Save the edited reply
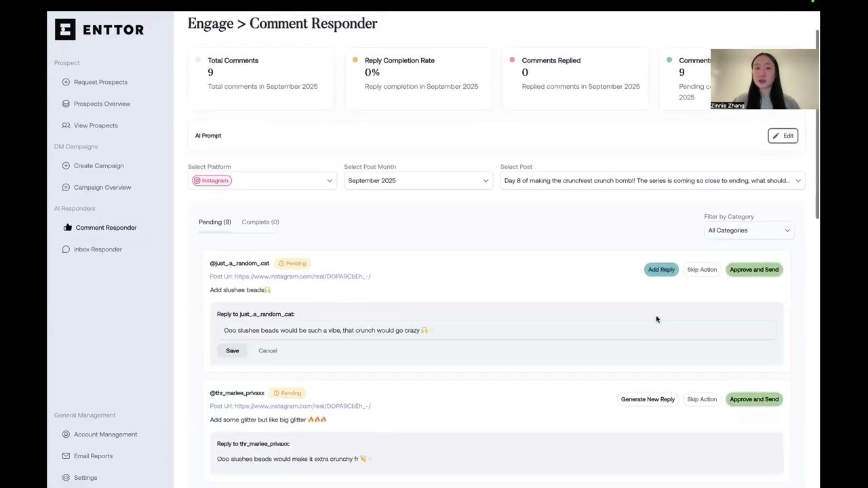 coord(233,350)
